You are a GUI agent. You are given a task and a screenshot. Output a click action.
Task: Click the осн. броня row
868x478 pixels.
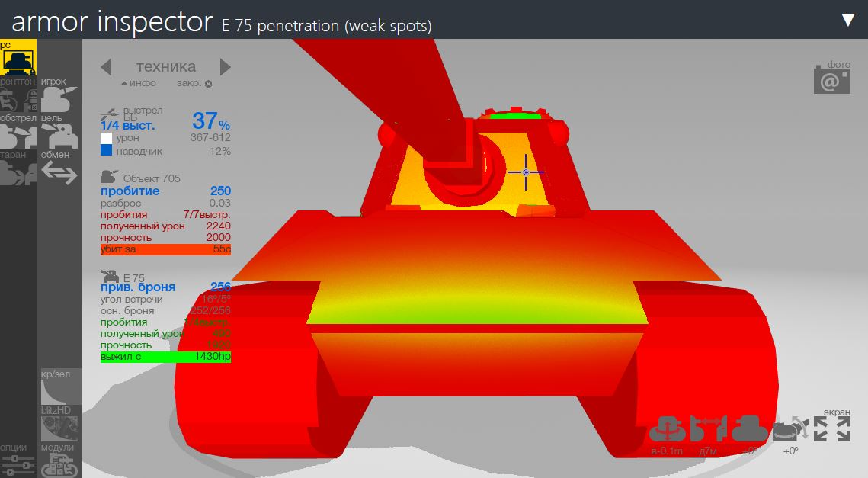(x=165, y=311)
